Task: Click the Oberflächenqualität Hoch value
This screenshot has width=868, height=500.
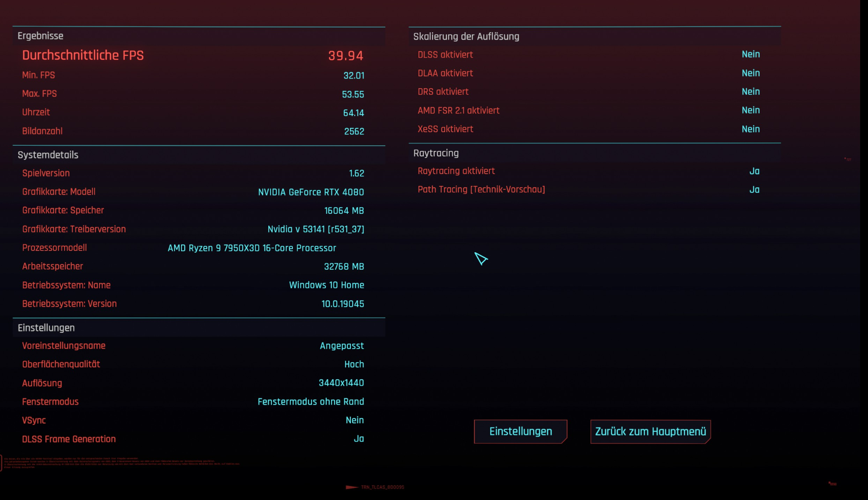Action: [353, 364]
